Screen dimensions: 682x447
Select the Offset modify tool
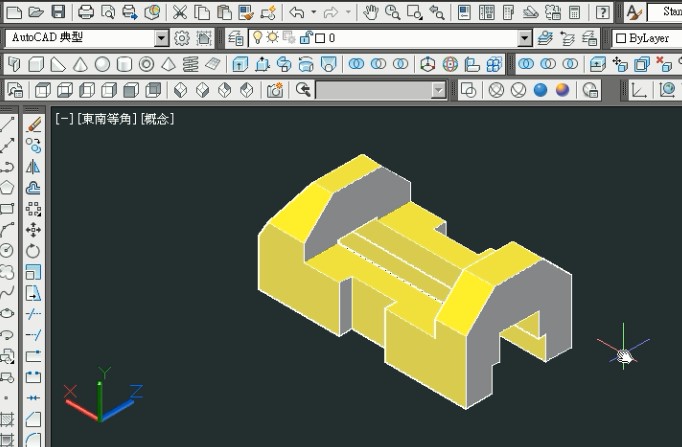pyautogui.click(x=33, y=188)
